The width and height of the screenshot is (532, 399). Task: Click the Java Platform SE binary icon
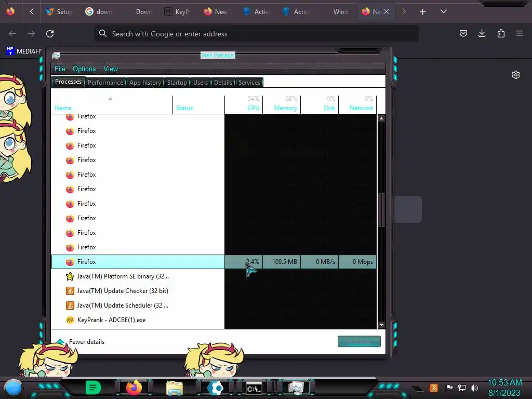[x=70, y=276]
